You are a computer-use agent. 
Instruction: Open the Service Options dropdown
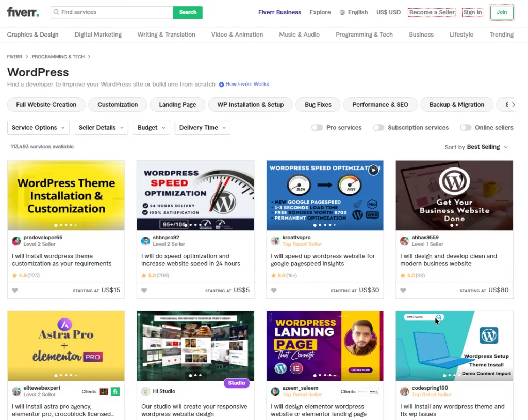point(38,128)
